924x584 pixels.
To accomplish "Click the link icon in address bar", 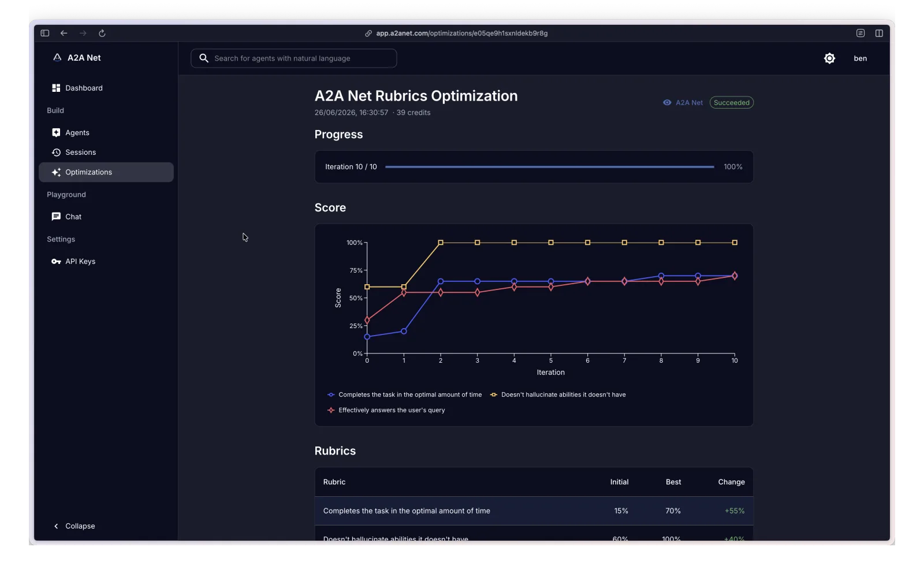I will (368, 34).
